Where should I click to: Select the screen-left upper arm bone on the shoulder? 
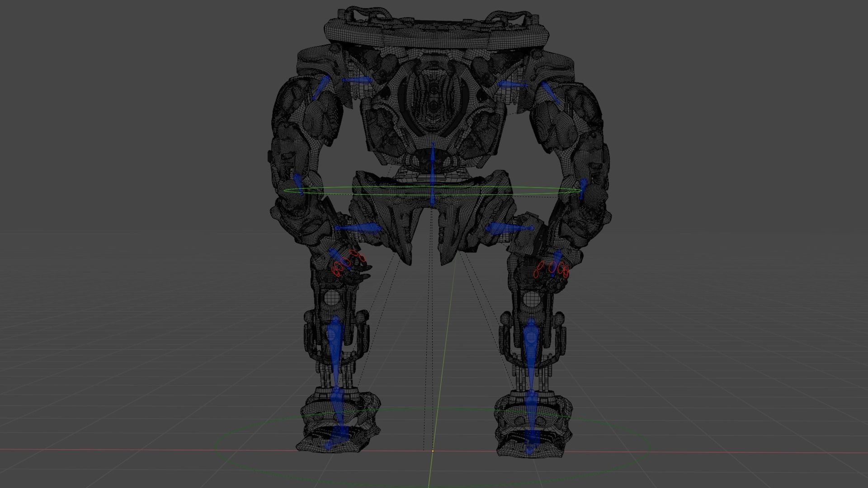tap(321, 88)
